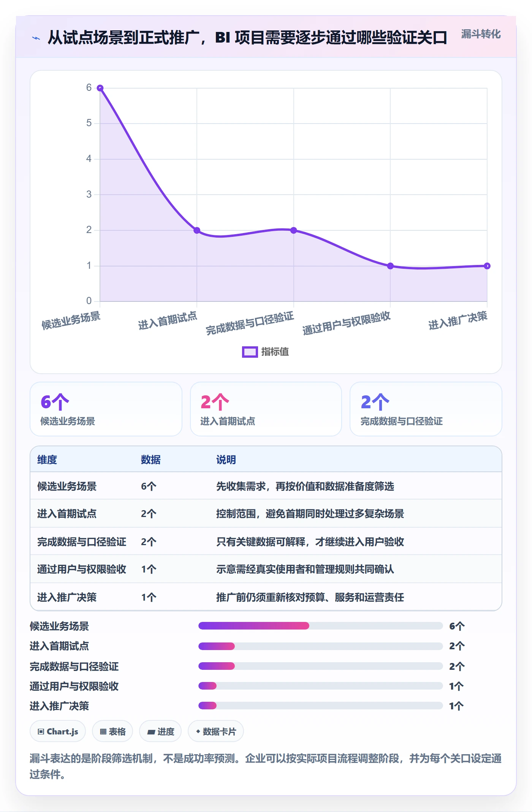This screenshot has height=812, width=532.
Task: Click the y-axis value 3
Action: point(89,195)
